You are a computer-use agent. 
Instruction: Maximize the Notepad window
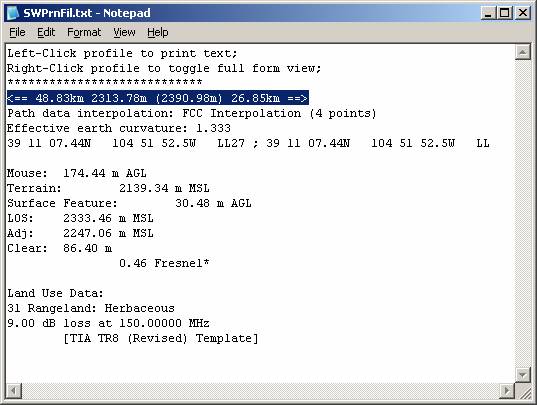(x=505, y=13)
